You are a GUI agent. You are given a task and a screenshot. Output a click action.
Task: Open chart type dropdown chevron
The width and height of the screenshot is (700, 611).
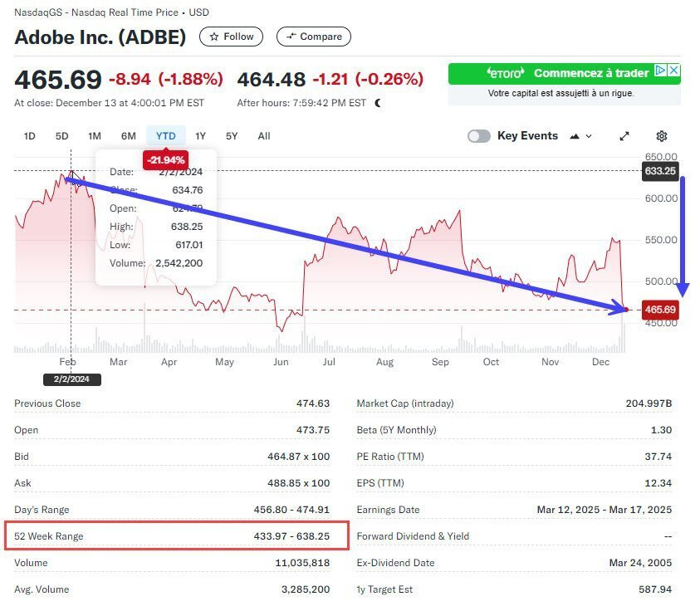click(x=590, y=136)
